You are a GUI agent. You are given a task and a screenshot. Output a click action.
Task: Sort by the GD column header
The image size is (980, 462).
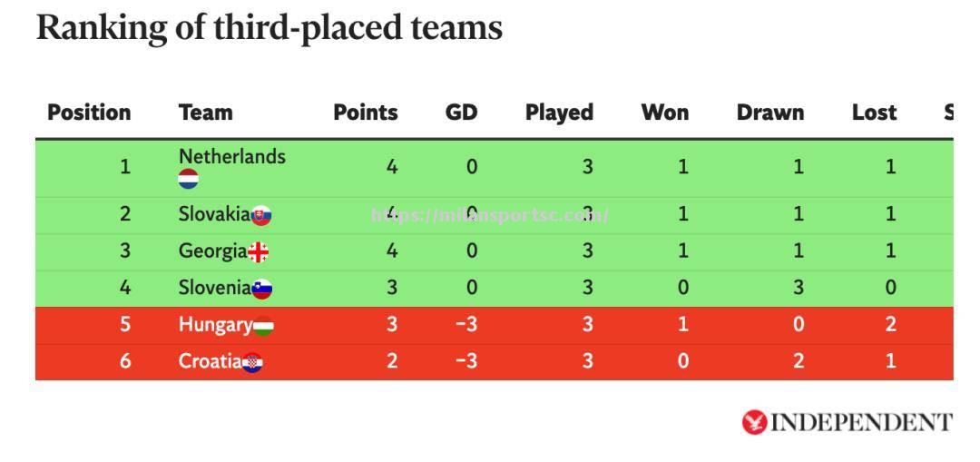[x=461, y=113]
